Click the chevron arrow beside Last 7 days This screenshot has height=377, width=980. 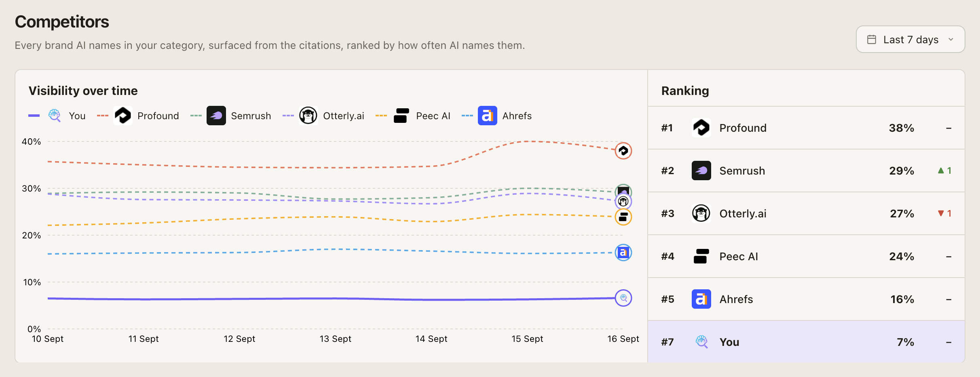click(x=951, y=40)
